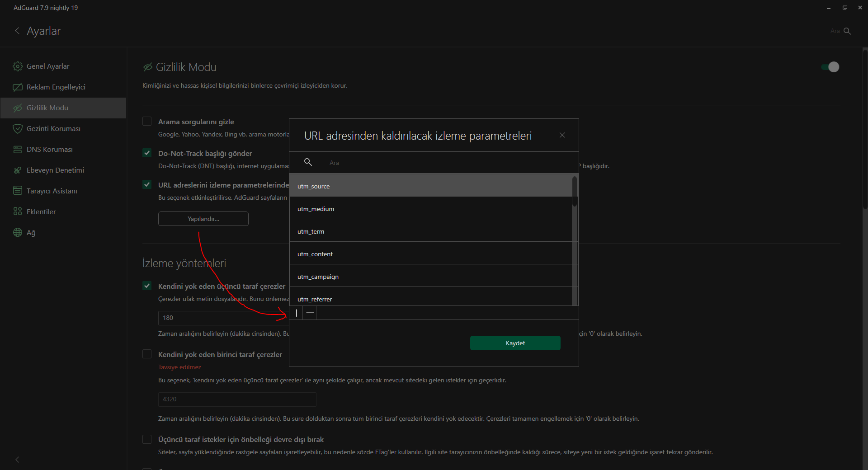Toggle the Gizlilik Modu master switch
868x470 pixels.
(x=830, y=67)
